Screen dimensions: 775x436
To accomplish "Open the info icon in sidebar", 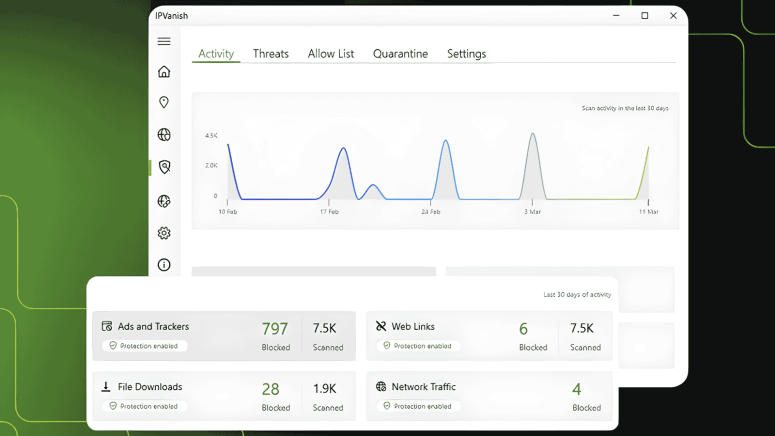I will pyautogui.click(x=164, y=265).
